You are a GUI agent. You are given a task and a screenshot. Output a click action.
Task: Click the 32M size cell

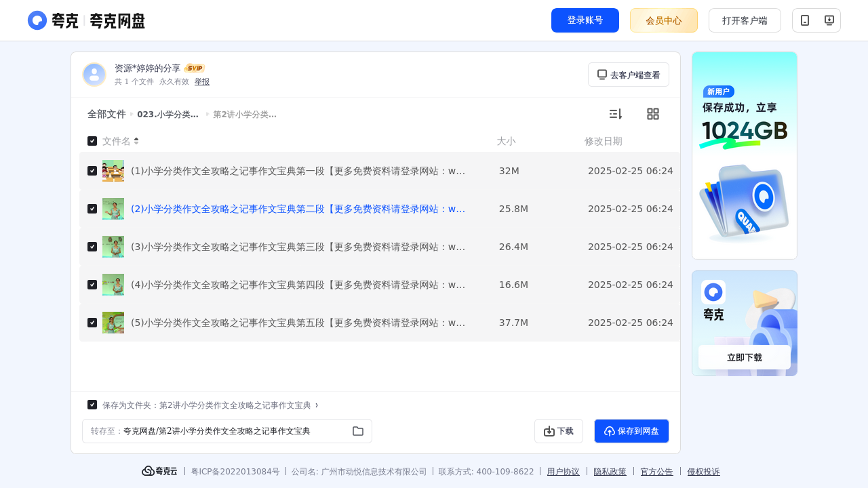509,171
